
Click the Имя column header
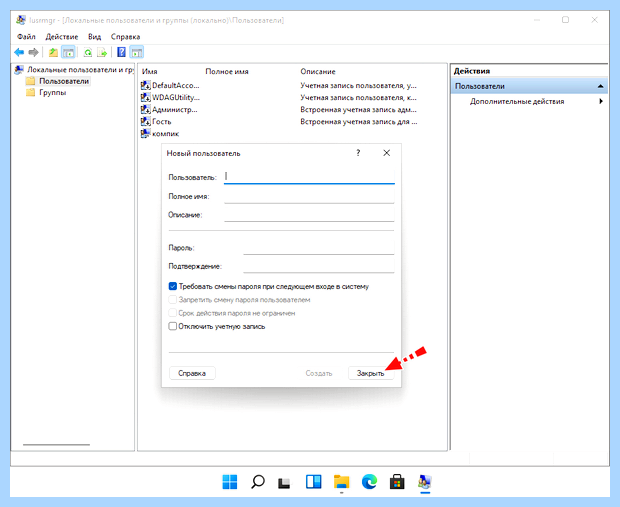149,72
